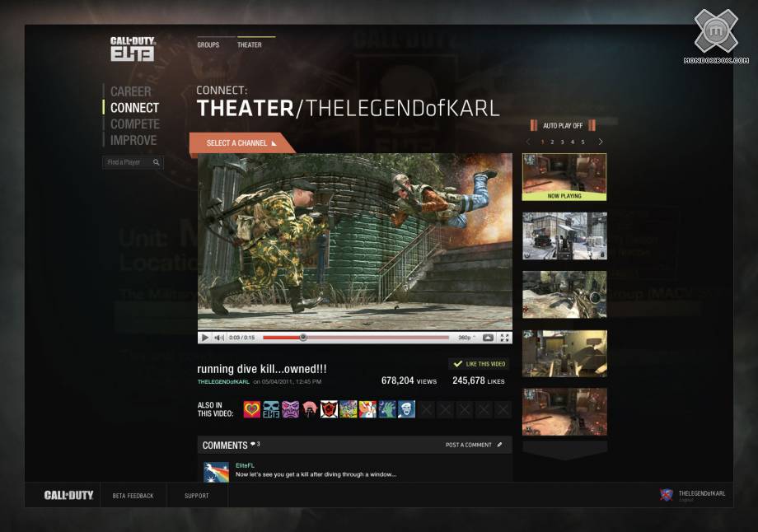The image size is (758, 532).
Task: Open the 360p video quality dropdown
Action: click(466, 338)
